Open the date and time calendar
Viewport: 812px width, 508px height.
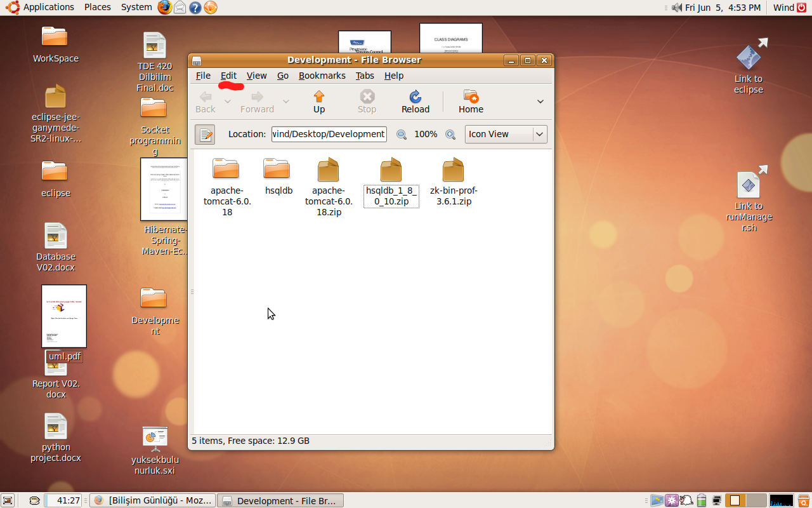click(723, 8)
